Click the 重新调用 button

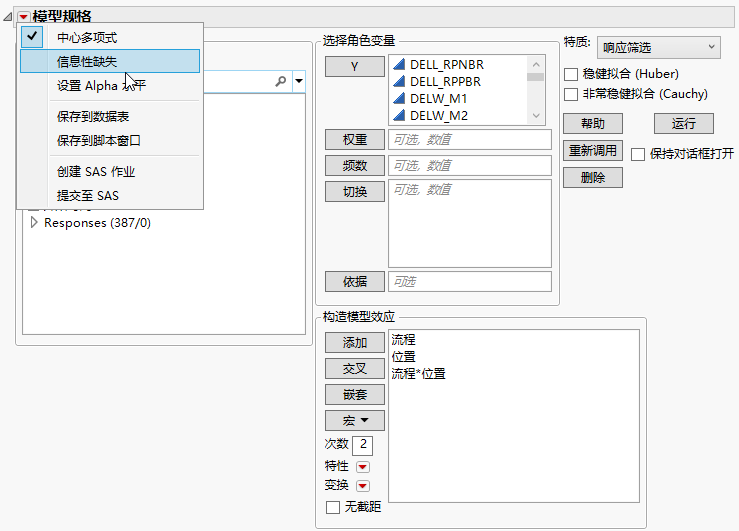point(592,150)
